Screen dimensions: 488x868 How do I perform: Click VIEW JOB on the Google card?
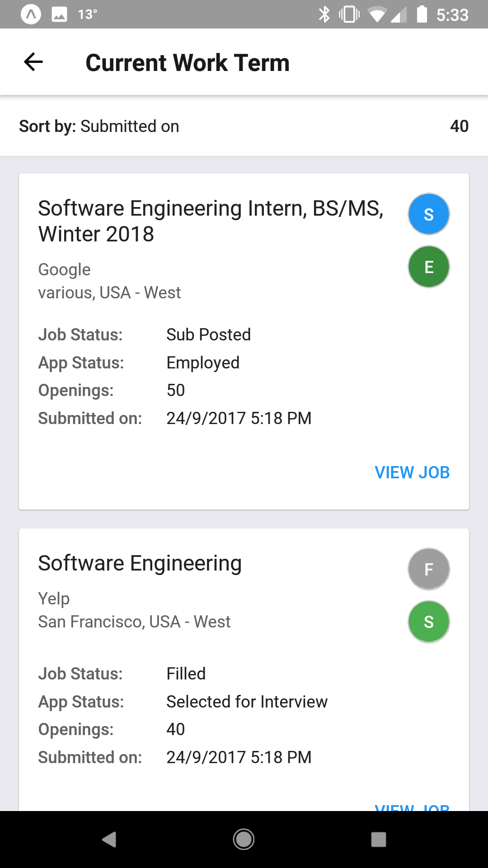[412, 472]
